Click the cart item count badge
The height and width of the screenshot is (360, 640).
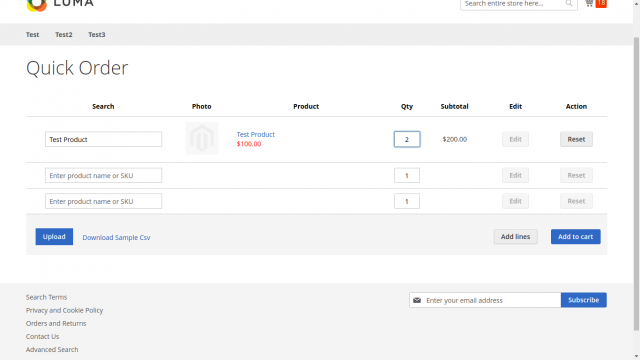601,3
